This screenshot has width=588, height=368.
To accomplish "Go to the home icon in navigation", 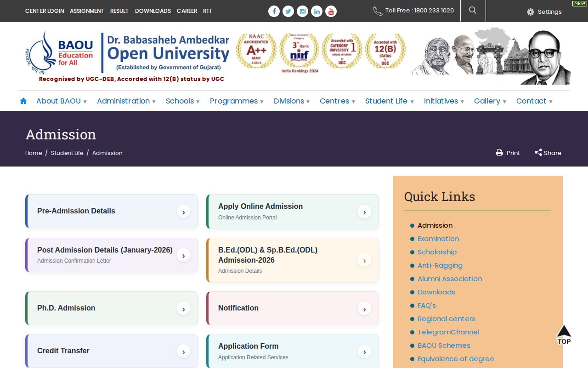I will point(23,101).
